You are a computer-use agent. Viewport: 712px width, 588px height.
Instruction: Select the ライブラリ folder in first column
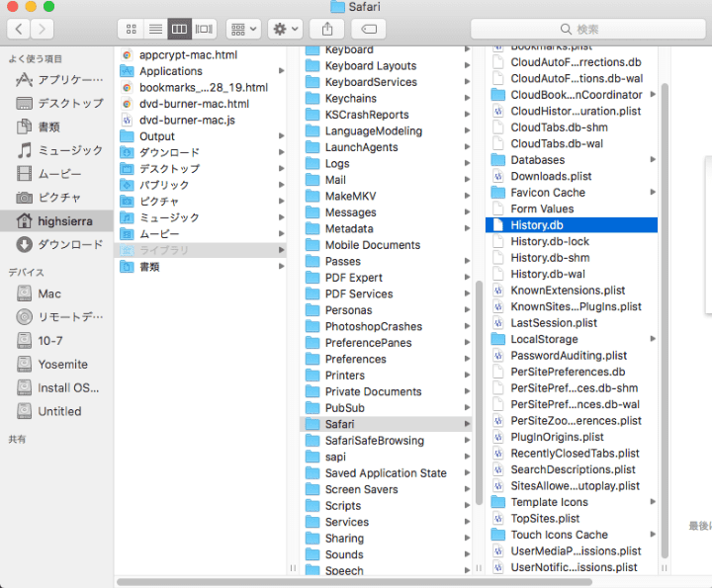[202, 250]
